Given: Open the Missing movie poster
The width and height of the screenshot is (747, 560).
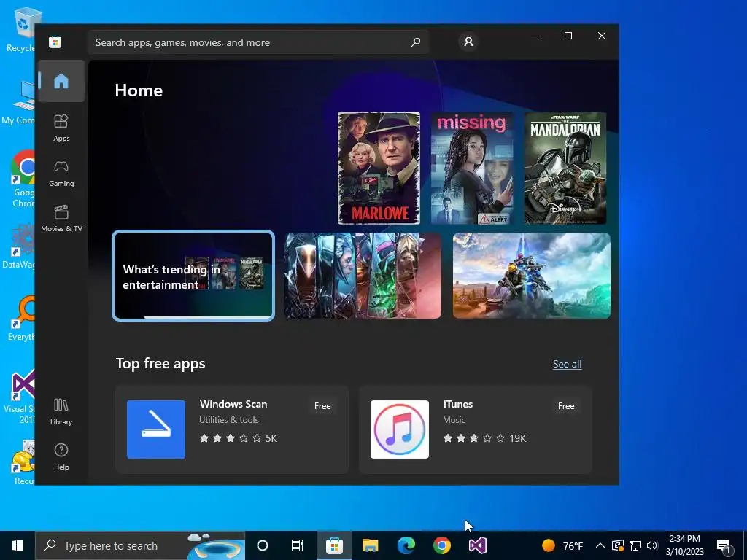Looking at the screenshot, I should point(472,168).
